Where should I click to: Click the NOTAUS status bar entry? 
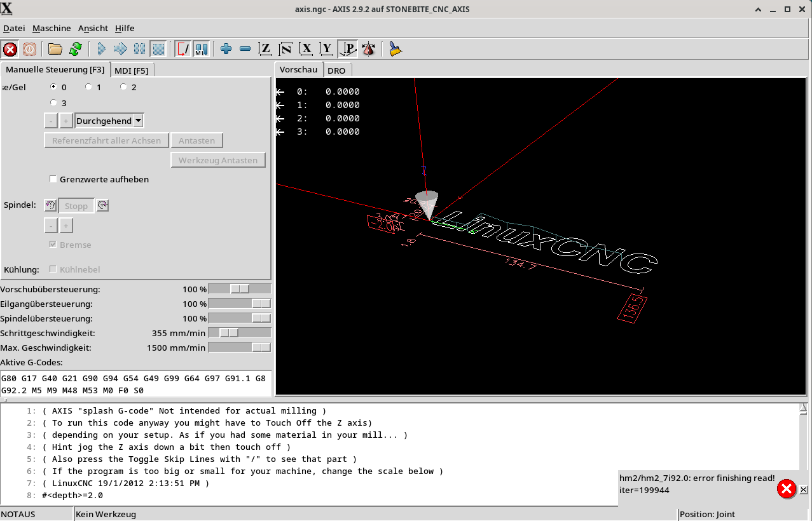pos(37,514)
